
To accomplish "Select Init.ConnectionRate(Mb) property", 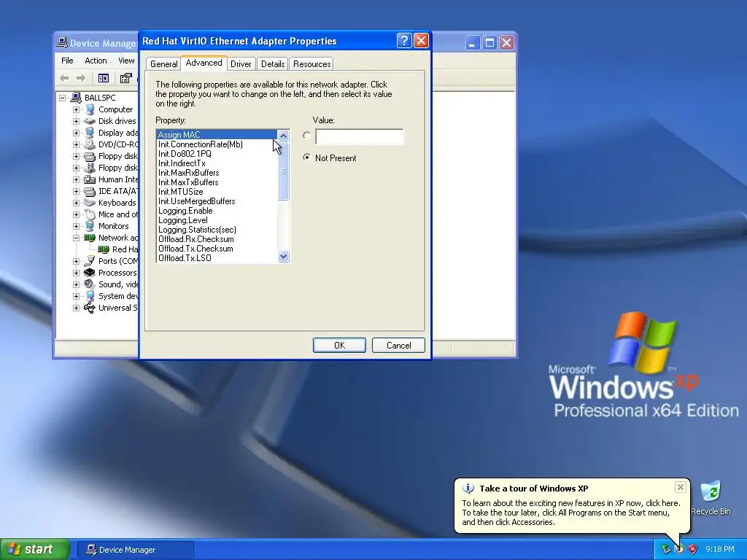I will (x=217, y=144).
